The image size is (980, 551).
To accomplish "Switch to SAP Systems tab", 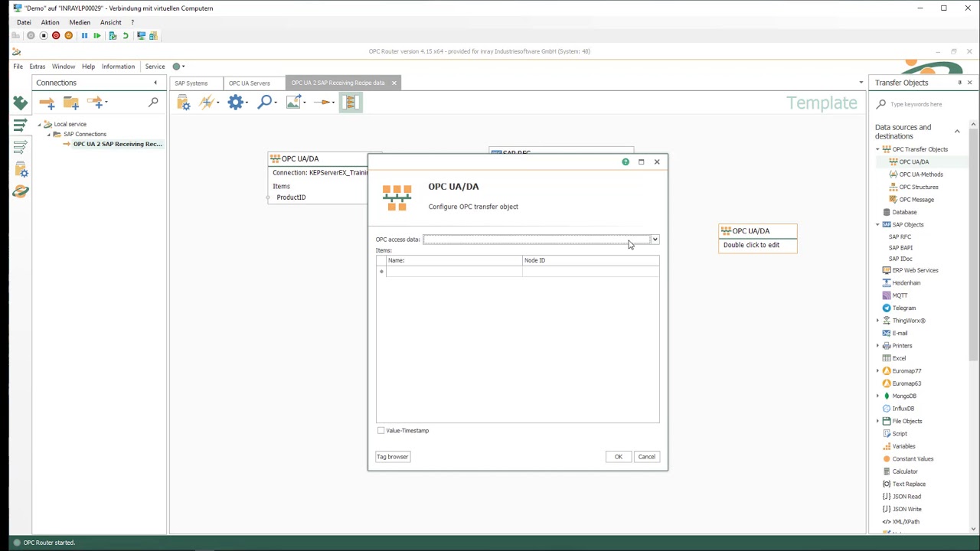I will coord(191,83).
